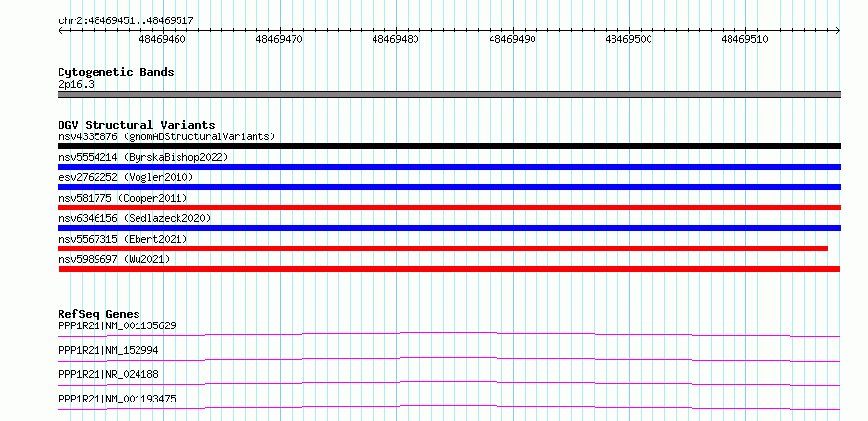Click variant label nsv5554214 (ByrskaBishop2022)
The image size is (868, 421).
[143, 157]
